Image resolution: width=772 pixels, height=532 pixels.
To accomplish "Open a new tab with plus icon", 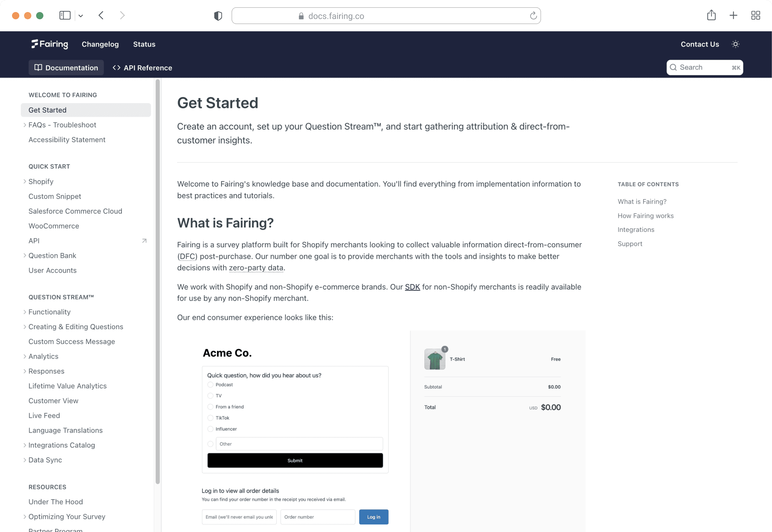I will tap(733, 15).
